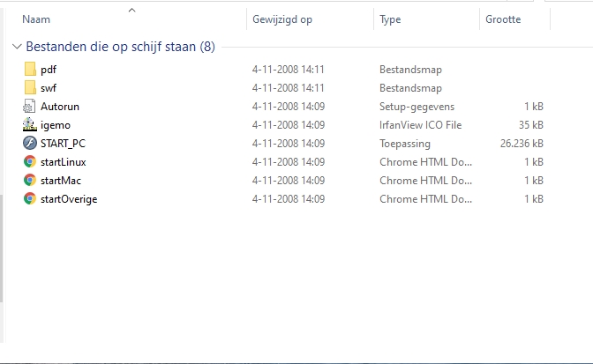Select the startOverige file name text
Screen dimensions: 593x364
point(69,198)
